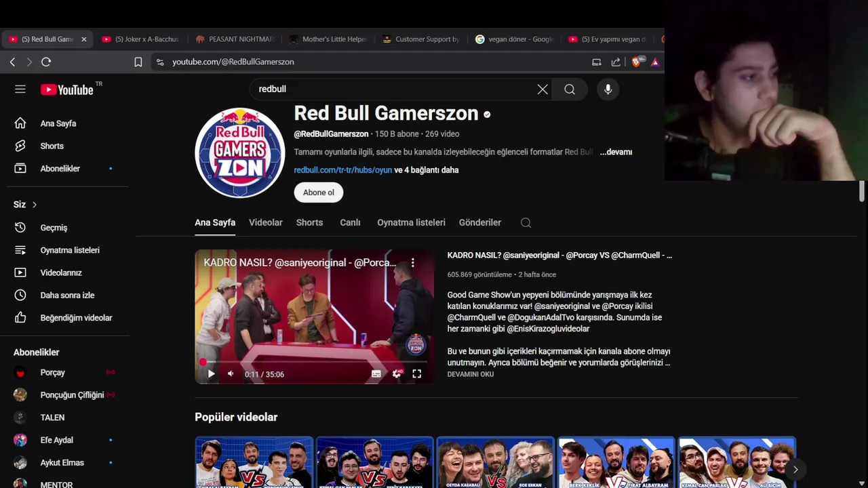The width and height of the screenshot is (868, 488).
Task: Switch to Oynatma listeleri channel tab
Action: [x=411, y=222]
